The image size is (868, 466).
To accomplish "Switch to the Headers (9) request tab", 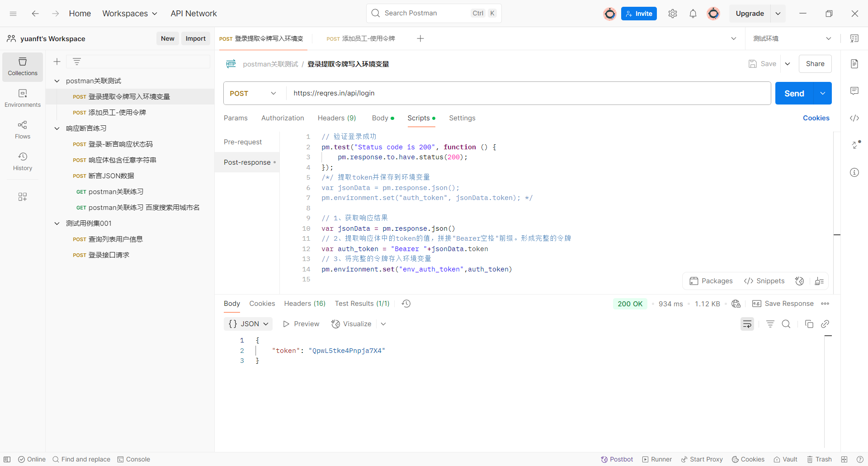I will [x=337, y=118].
